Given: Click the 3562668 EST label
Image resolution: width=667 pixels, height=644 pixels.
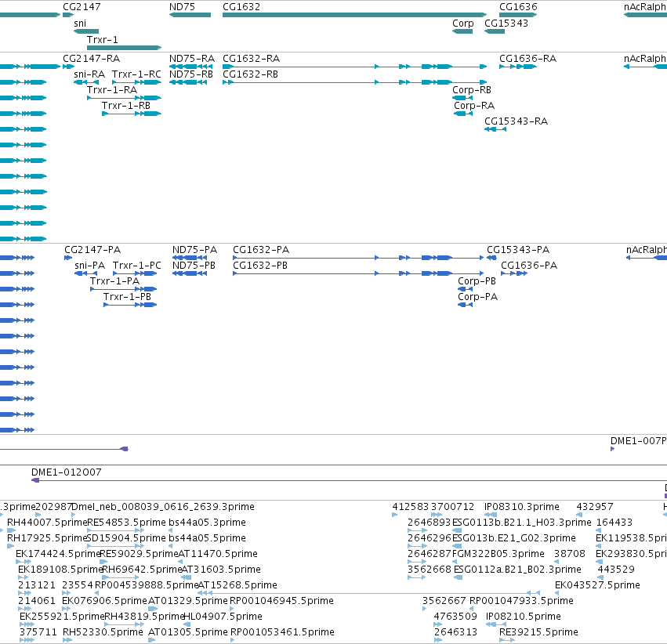Looking at the screenshot, I should tap(429, 570).
